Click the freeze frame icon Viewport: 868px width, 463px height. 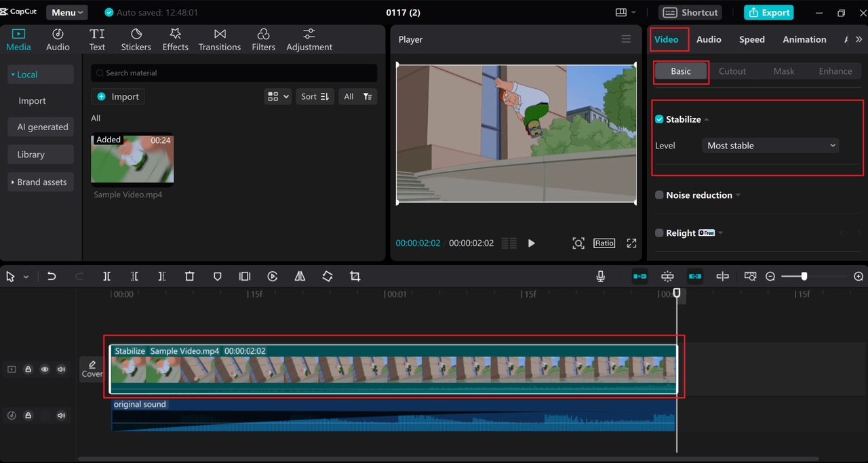(x=245, y=277)
